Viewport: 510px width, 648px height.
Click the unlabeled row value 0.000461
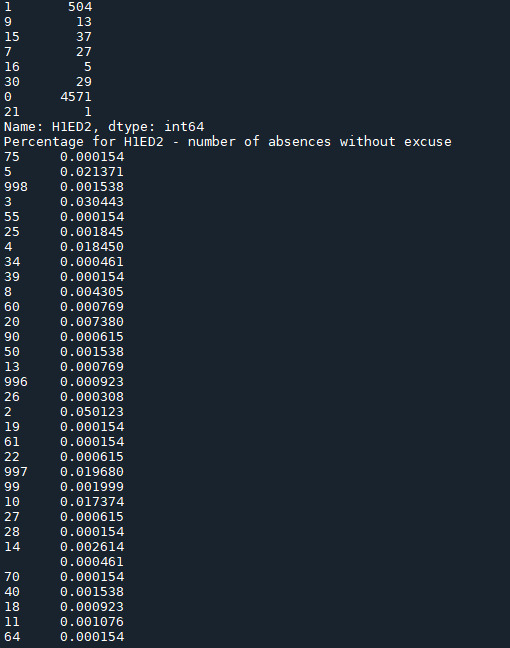click(92, 562)
